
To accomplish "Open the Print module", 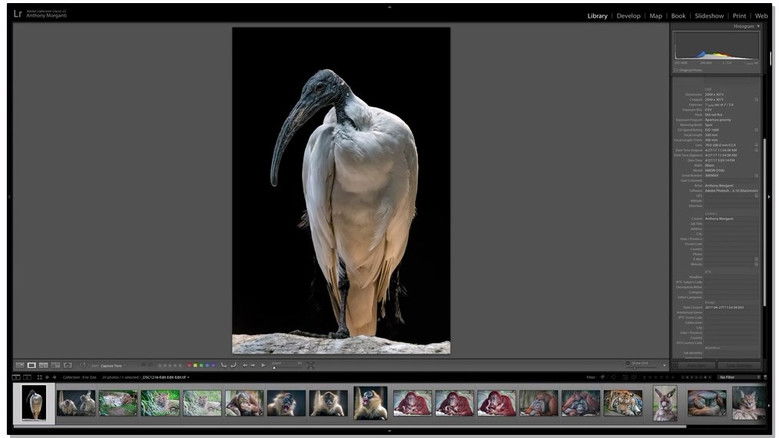I will tap(739, 16).
